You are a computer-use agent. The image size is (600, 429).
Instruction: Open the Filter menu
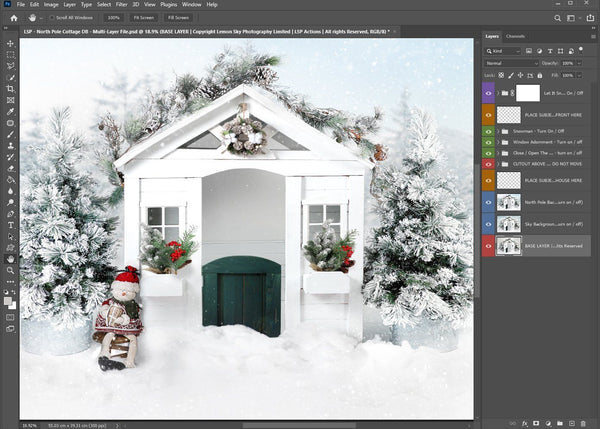click(121, 5)
